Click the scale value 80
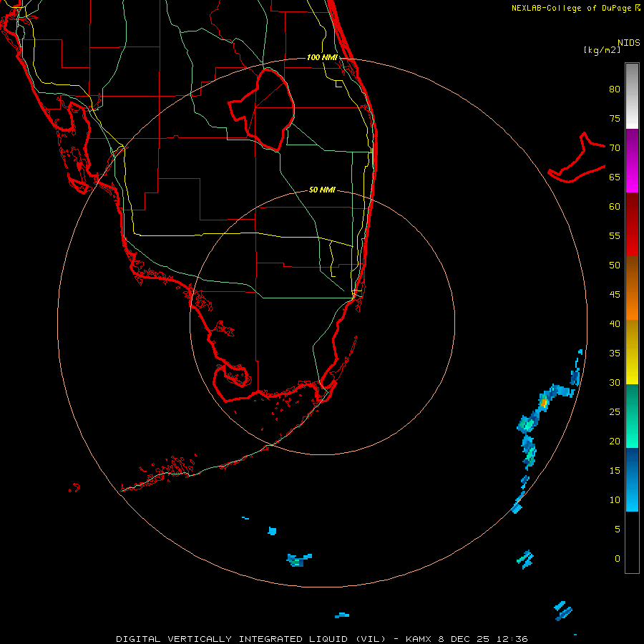 pos(615,89)
